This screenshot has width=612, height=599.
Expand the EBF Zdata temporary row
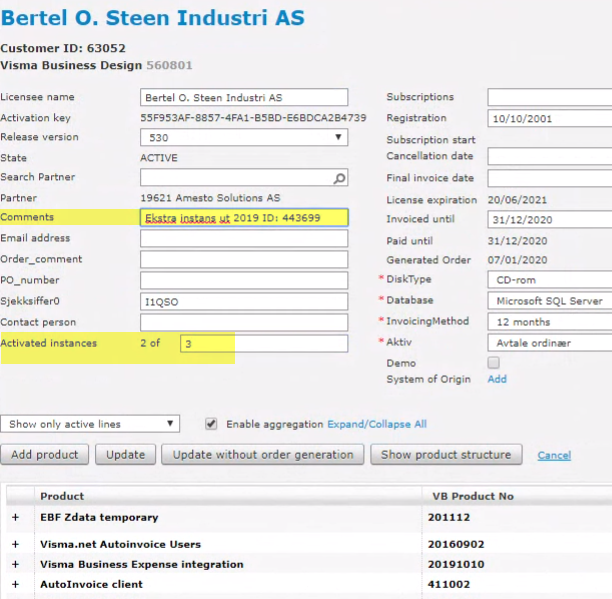[15, 517]
